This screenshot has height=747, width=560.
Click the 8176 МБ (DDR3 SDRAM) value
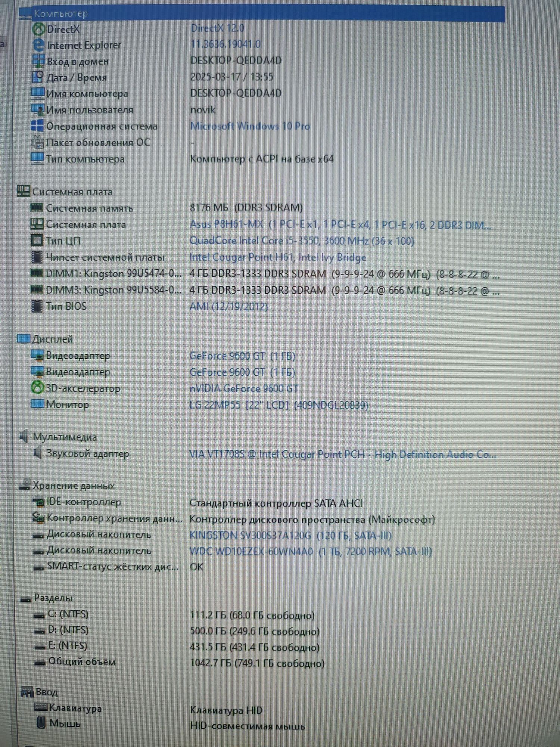click(x=246, y=208)
